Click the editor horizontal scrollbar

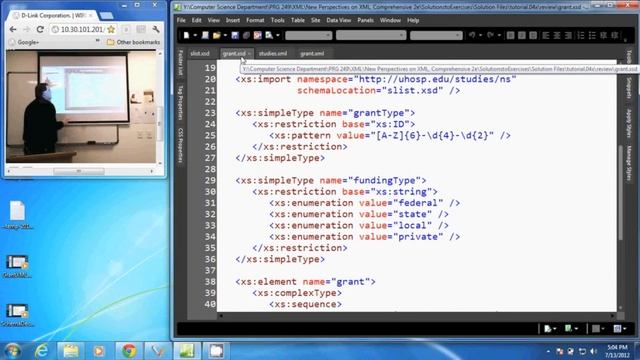[x=416, y=316]
